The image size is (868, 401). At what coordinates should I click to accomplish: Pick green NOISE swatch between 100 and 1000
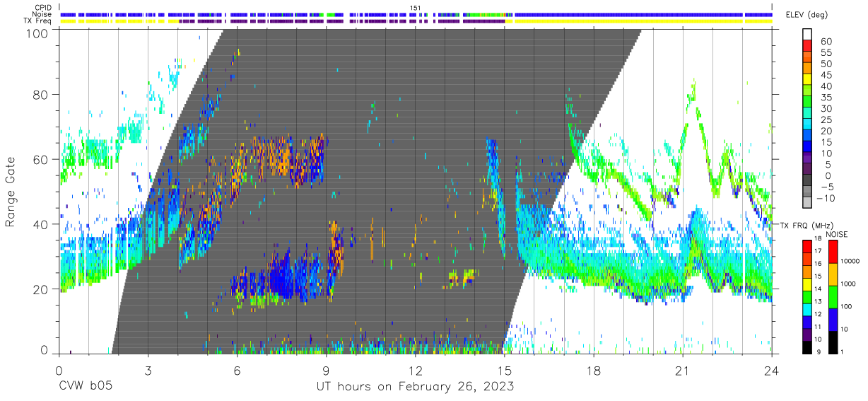(832, 296)
